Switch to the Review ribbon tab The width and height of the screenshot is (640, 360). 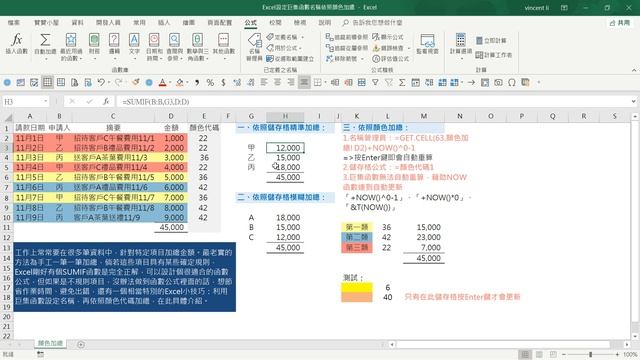276,22
